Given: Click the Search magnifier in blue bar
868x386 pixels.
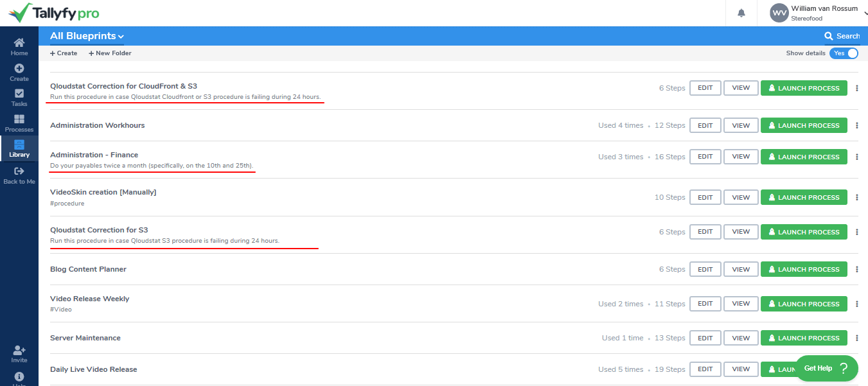Looking at the screenshot, I should [829, 36].
